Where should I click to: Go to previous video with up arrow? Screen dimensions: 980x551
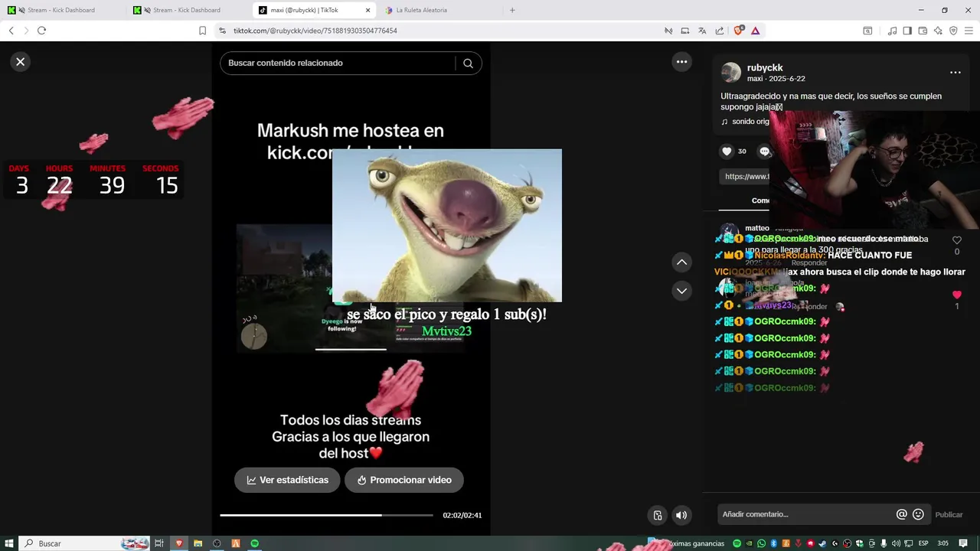[x=681, y=262]
